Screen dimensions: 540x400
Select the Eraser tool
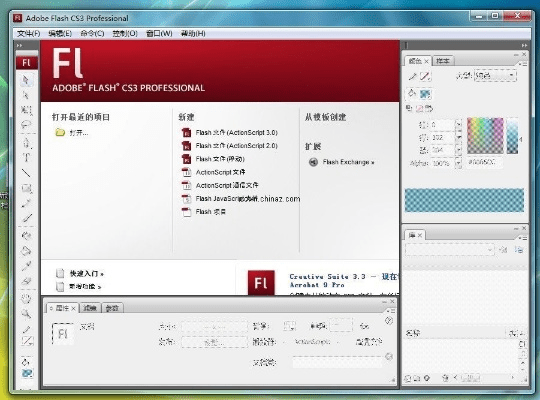click(26, 281)
